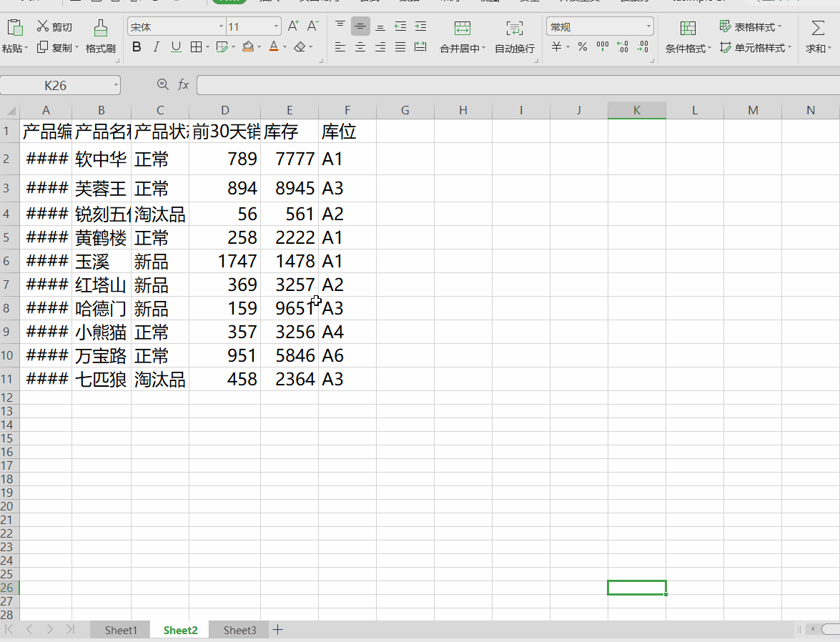Switch to the Sheet3 tab
Viewport: 840px width, 642px height.
pos(239,631)
